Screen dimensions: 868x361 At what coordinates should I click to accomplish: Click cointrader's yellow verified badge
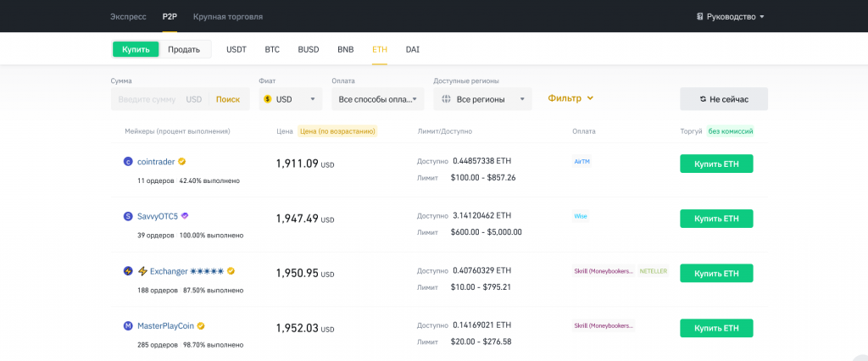182,161
